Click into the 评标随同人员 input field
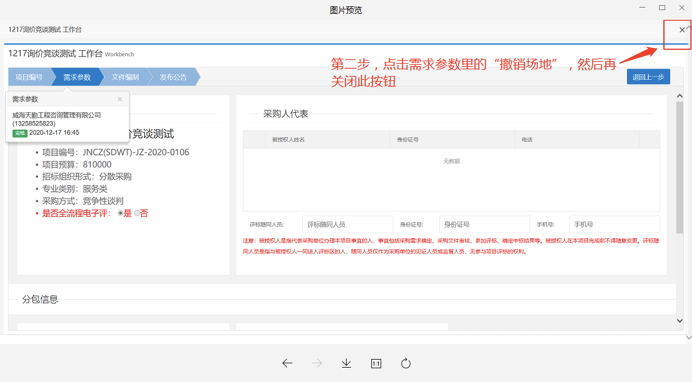 347,225
